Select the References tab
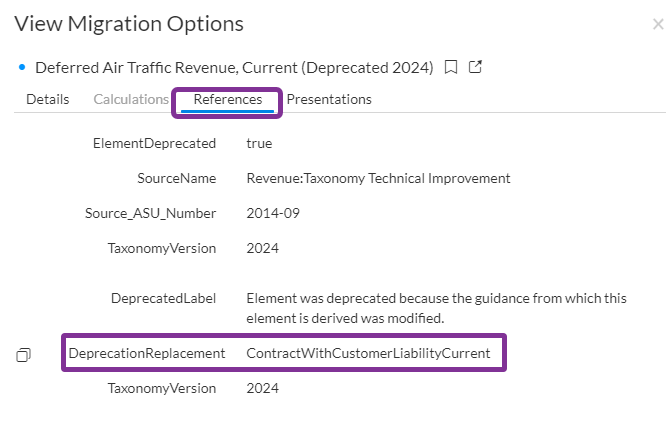 click(x=228, y=99)
